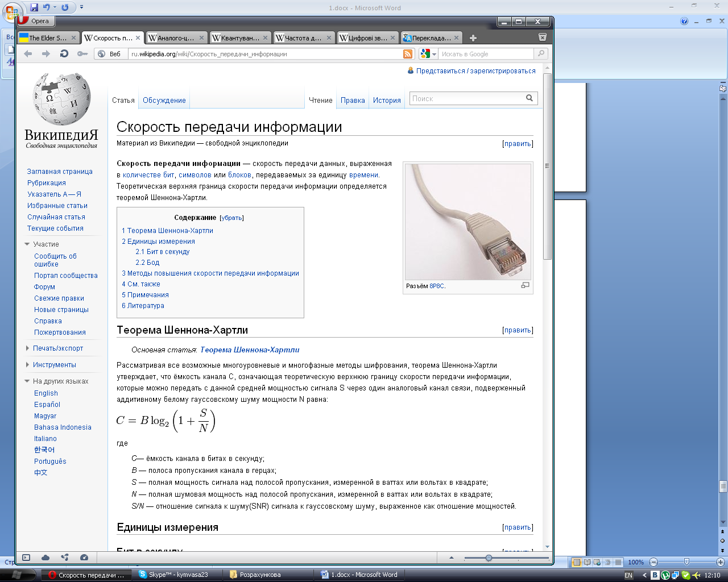Open Word Help question mark icon
The height and width of the screenshot is (582, 728).
(x=684, y=21)
